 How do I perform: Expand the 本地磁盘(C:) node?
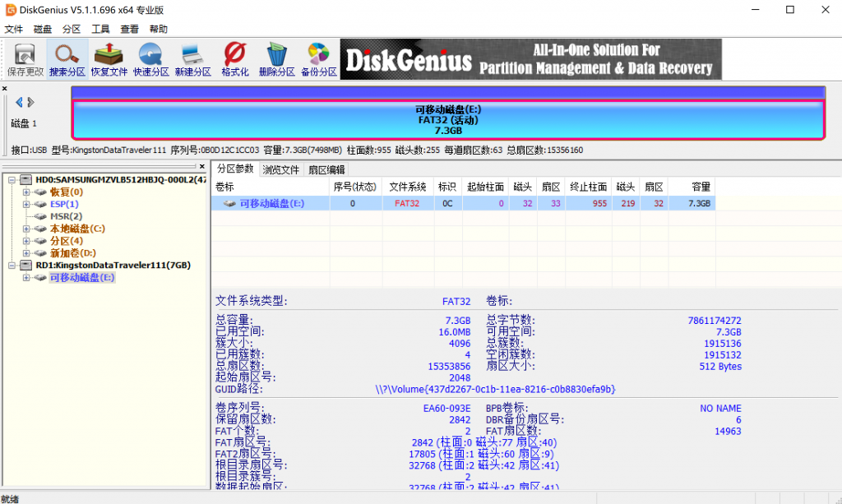pos(25,229)
